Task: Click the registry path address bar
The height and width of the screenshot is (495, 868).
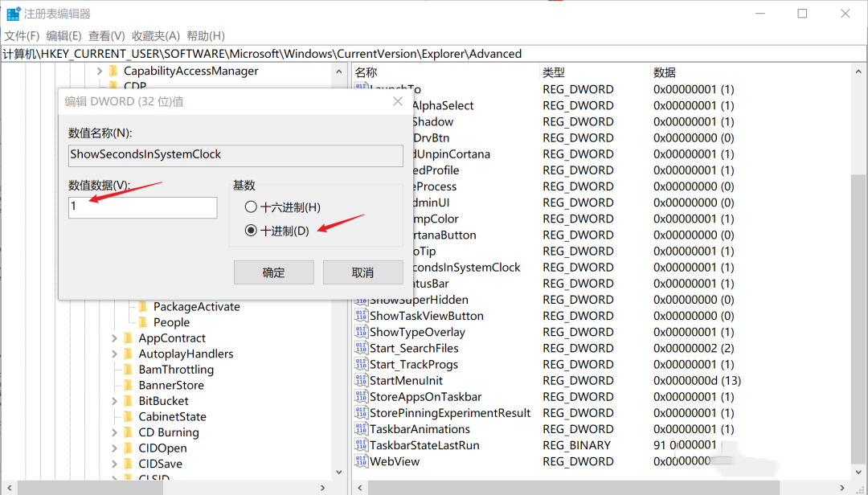Action: coord(434,54)
